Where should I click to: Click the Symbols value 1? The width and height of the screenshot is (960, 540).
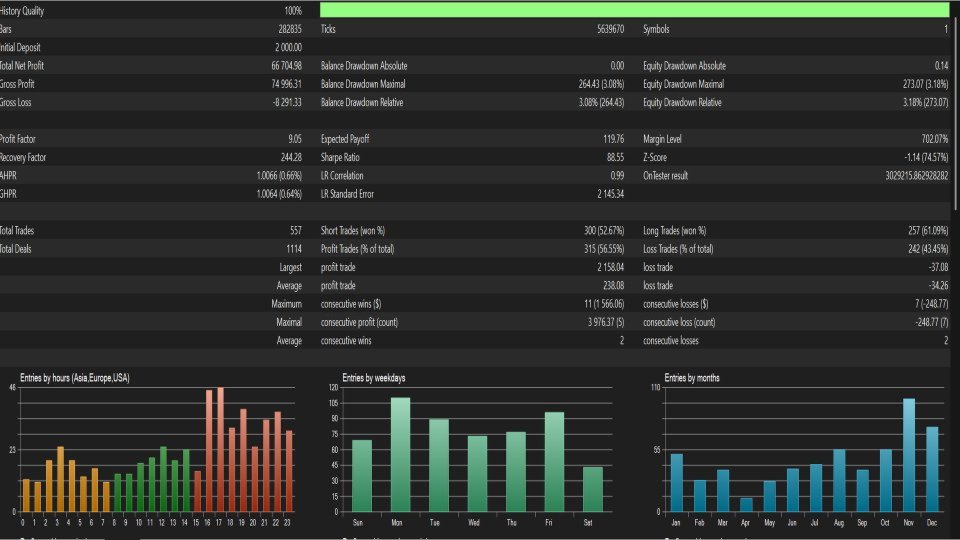[946, 29]
